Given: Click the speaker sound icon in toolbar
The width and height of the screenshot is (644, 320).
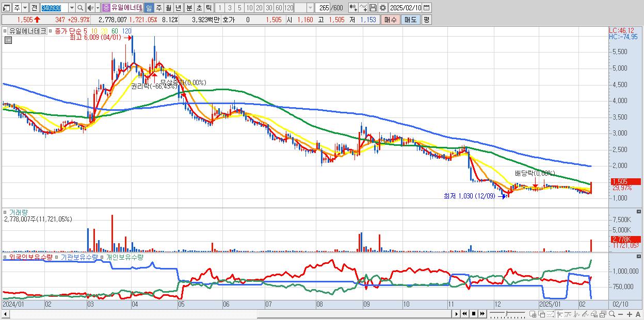Looking at the screenshot, I should [x=90, y=8].
